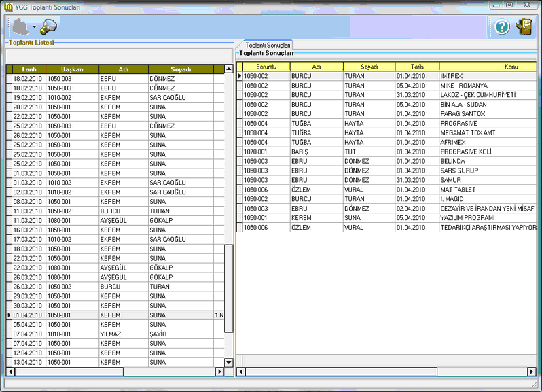Viewport: 542px width, 392px height.
Task: Click the YGG application title bar icon
Action: pyautogui.click(x=8, y=7)
